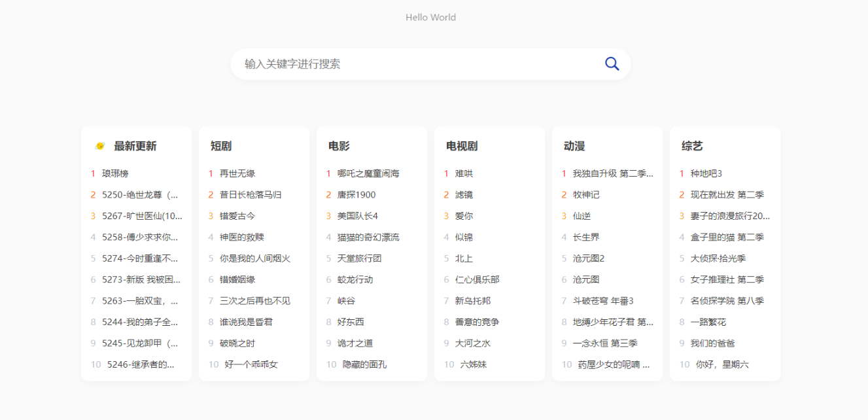The image size is (868, 420).
Task: Click 猫猫的奇幻漂流
Action: click(368, 237)
